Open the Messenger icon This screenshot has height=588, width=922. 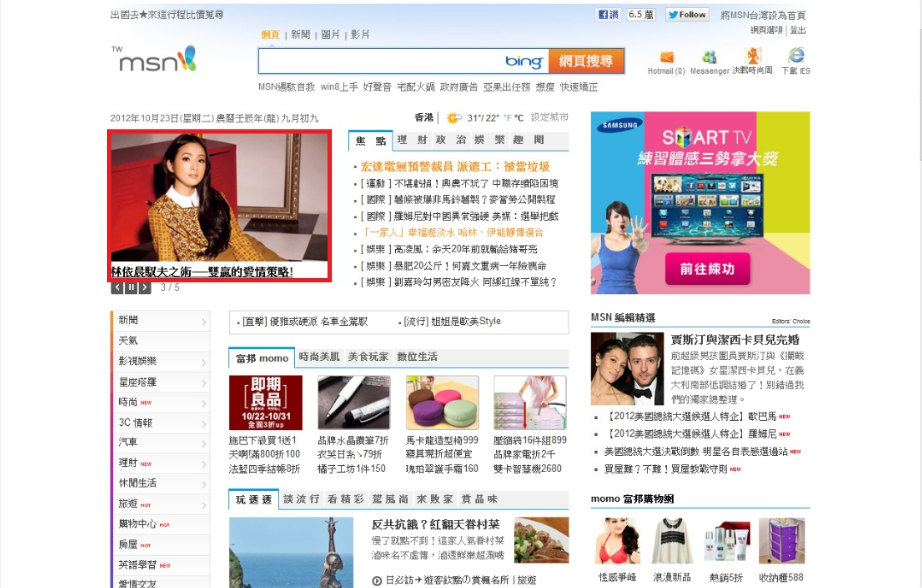[709, 58]
